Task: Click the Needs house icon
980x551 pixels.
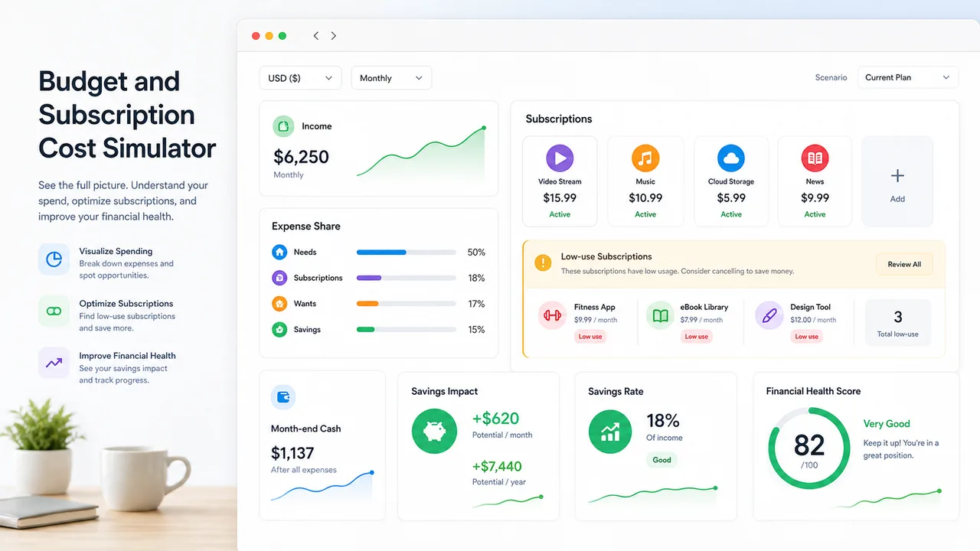Action: [279, 252]
